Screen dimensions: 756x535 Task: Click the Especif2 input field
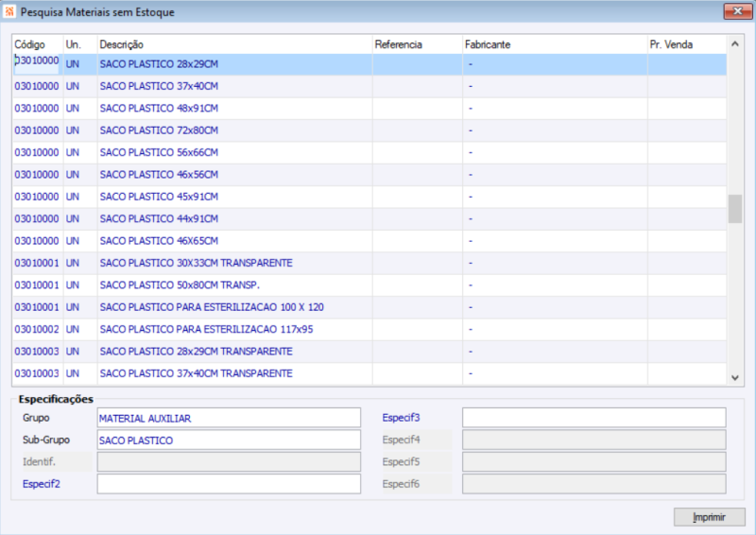(x=229, y=484)
